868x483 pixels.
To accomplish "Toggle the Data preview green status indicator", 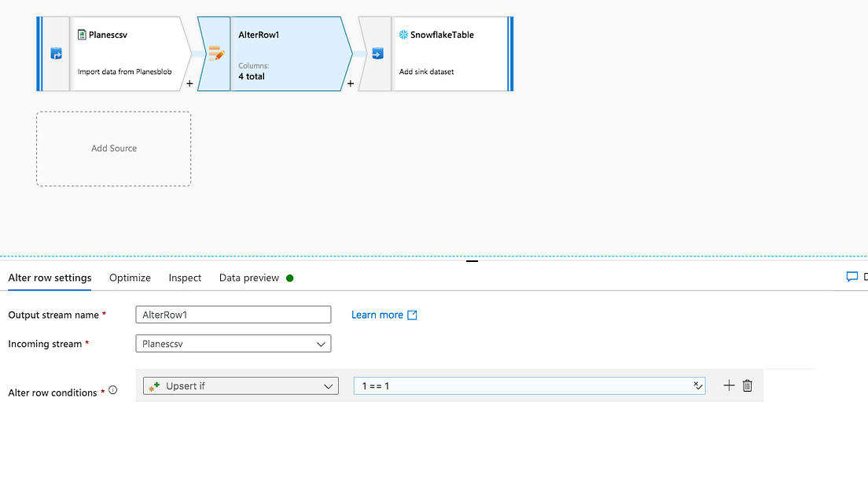I will (x=289, y=278).
